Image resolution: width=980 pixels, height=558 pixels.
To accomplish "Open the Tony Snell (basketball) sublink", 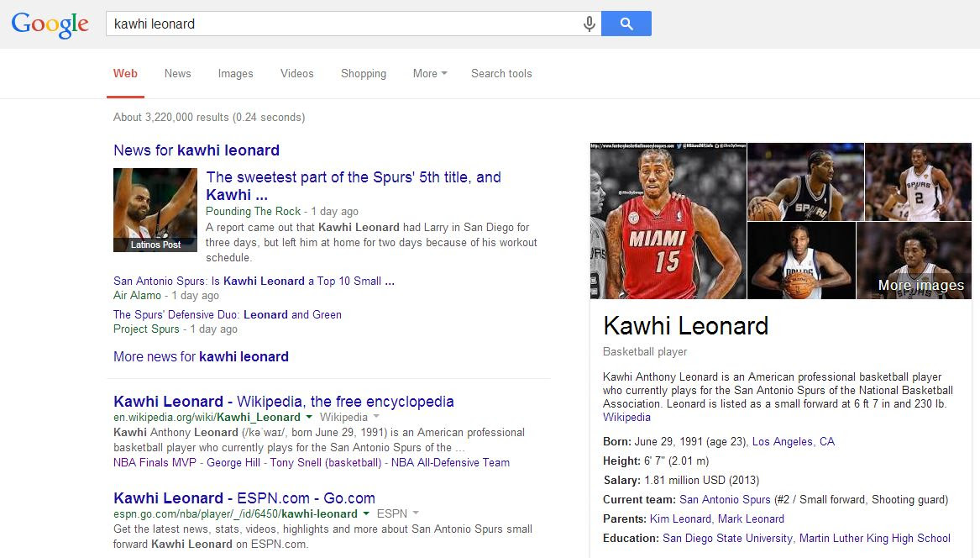I will [326, 463].
